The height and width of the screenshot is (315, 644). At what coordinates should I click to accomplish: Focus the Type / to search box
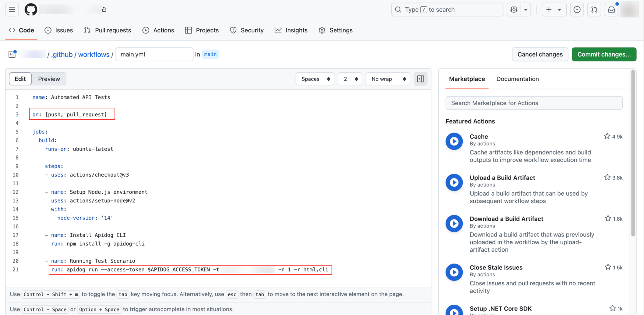[x=447, y=10]
